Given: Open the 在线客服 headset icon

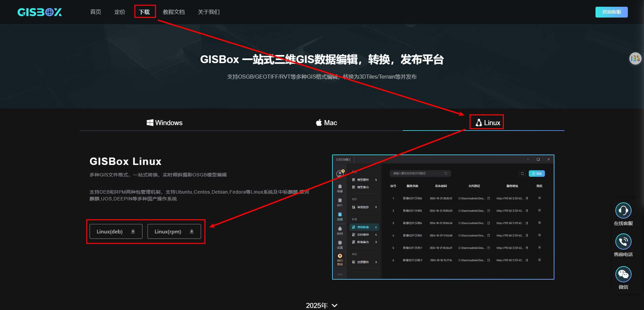Looking at the screenshot, I should [x=623, y=210].
